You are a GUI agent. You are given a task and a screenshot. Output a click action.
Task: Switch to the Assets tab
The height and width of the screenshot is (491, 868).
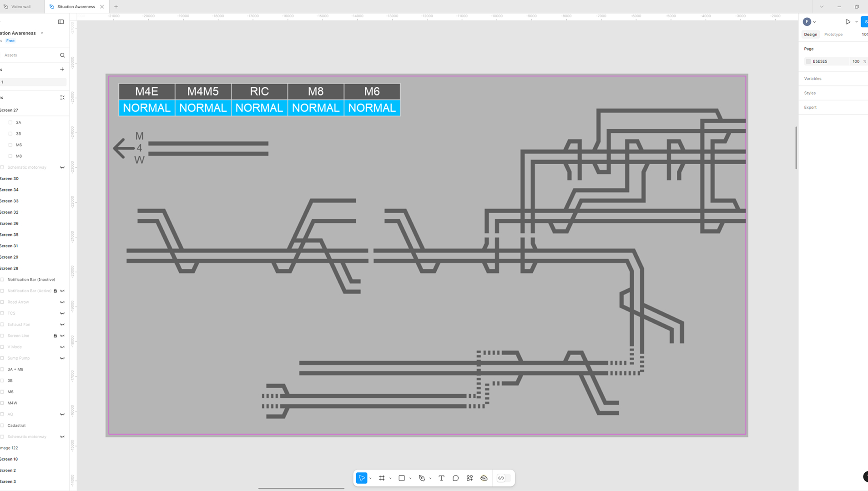tap(11, 55)
